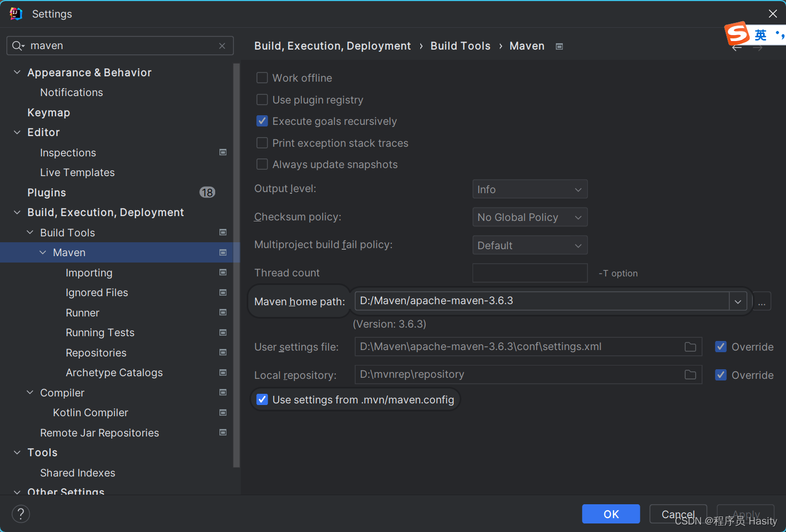Open the help question mark icon
Screen dimensions: 786x532
pyautogui.click(x=21, y=514)
